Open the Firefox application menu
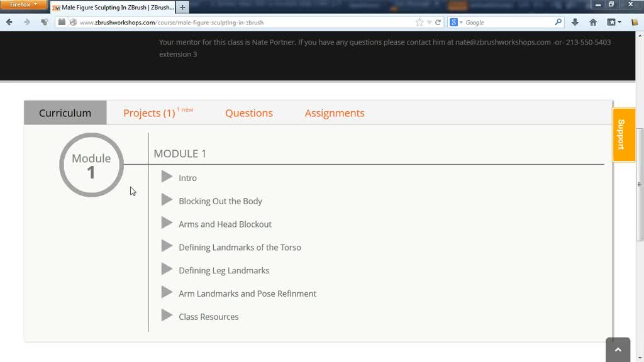Image resolution: width=644 pixels, height=362 pixels. click(23, 4)
